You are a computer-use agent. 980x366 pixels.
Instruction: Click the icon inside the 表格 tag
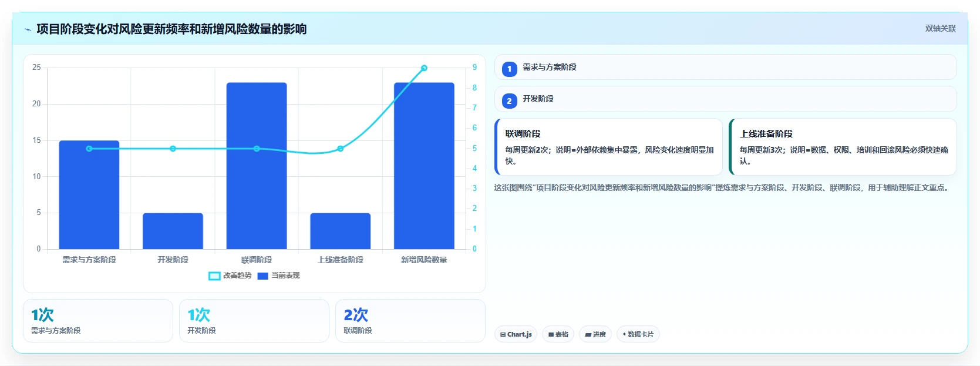551,335
